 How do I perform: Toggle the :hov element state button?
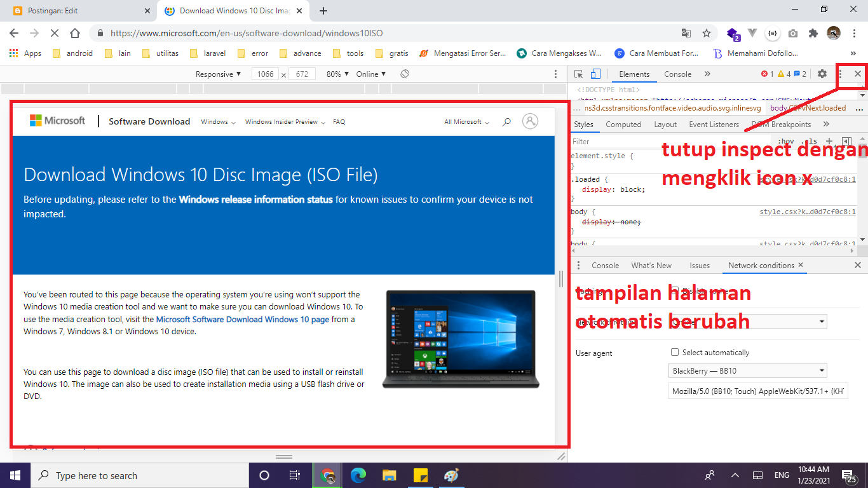coord(786,141)
